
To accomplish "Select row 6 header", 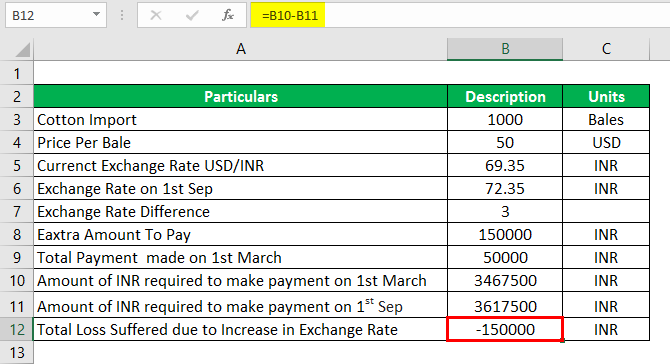I will click(x=17, y=189).
